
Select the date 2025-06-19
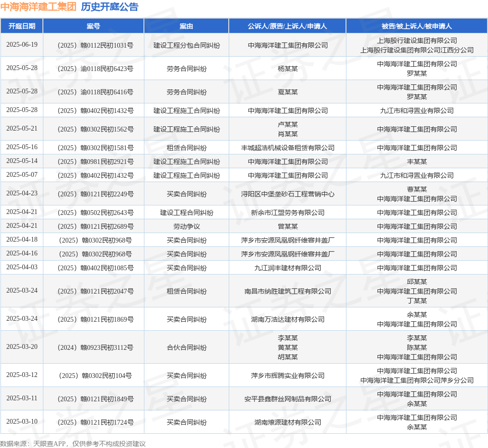coord(22,44)
